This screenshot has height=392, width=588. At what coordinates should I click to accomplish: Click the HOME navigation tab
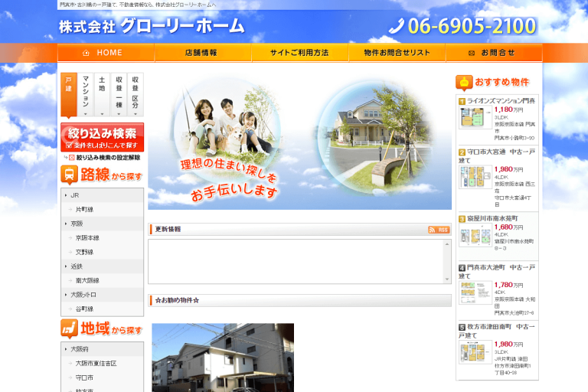[x=106, y=53]
